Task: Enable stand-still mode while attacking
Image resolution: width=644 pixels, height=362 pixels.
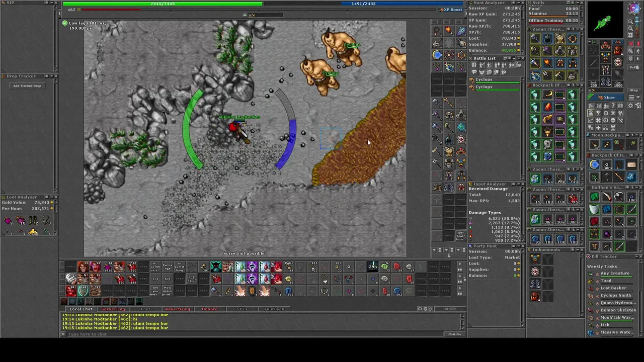Action: tap(638, 44)
